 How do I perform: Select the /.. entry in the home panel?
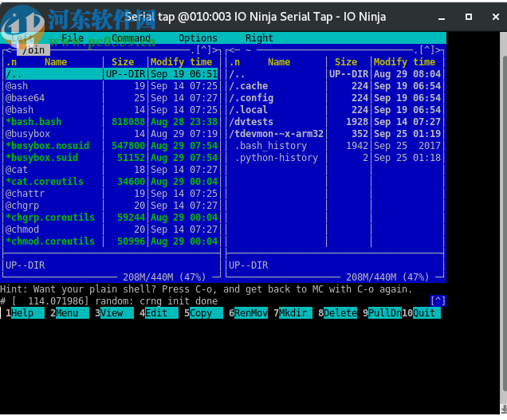click(335, 74)
